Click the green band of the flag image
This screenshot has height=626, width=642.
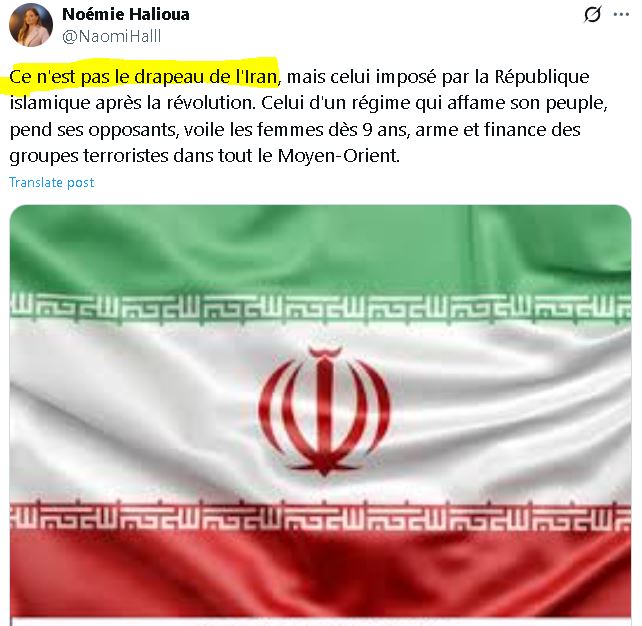[320, 248]
